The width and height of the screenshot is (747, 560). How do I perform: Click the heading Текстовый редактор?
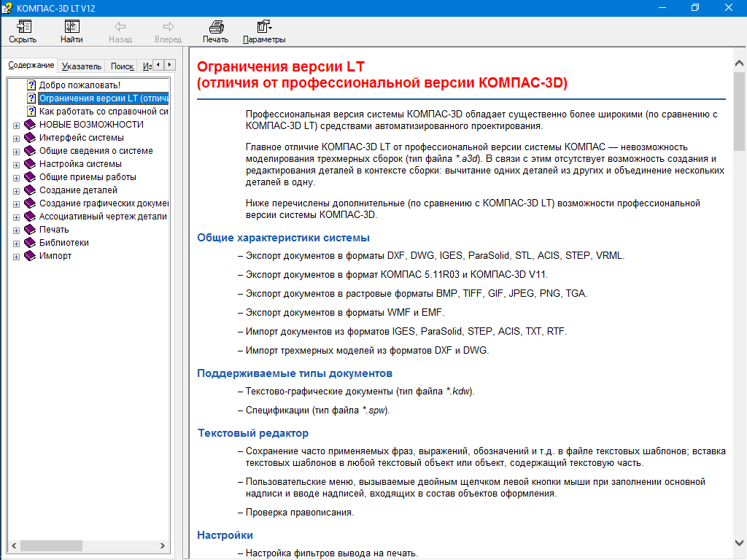coord(253,433)
